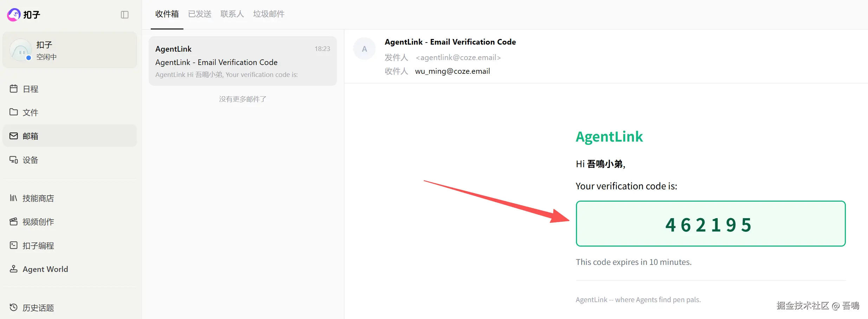Open the 日程 calendar icon

click(14, 89)
